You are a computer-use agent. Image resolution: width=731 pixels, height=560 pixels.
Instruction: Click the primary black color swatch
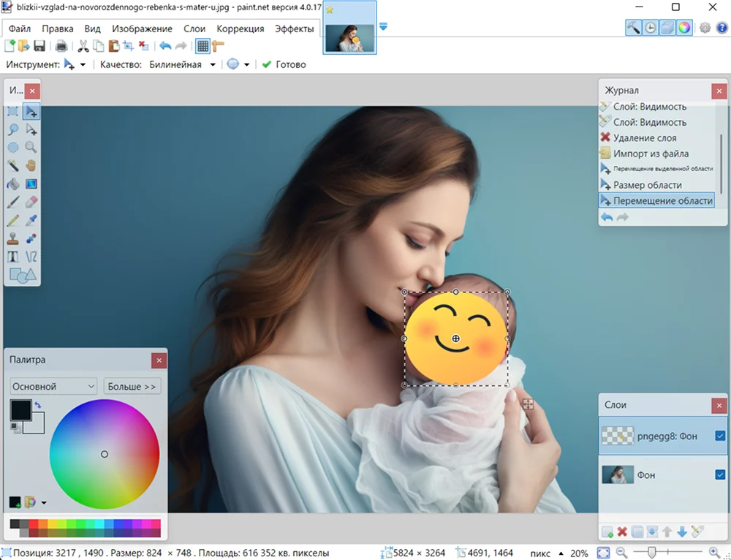pos(20,409)
